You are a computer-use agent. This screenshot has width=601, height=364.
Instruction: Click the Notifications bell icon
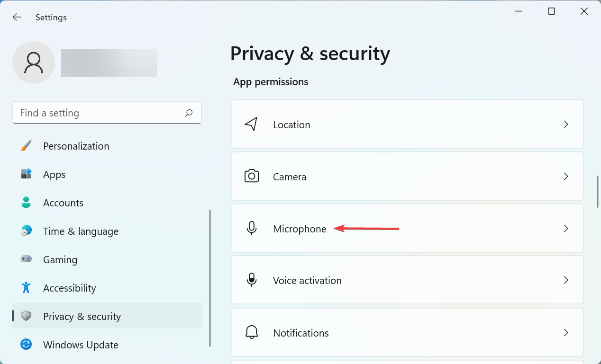[x=251, y=332]
